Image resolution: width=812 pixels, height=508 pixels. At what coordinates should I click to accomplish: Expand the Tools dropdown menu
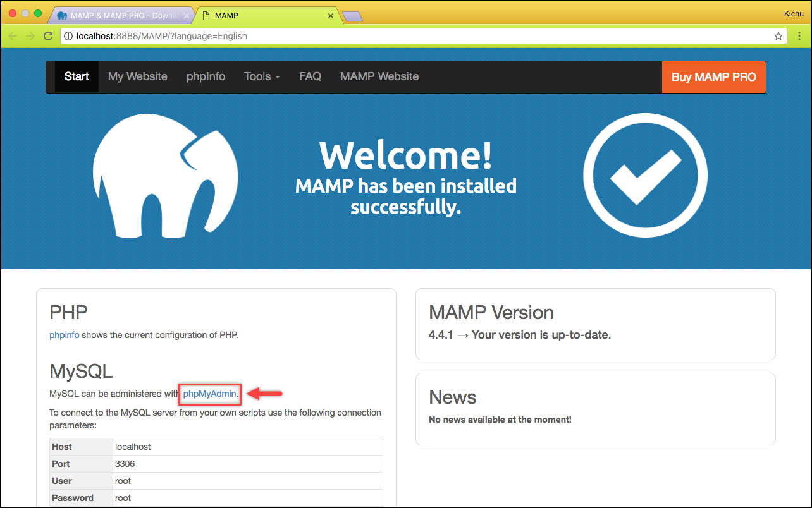coord(262,76)
